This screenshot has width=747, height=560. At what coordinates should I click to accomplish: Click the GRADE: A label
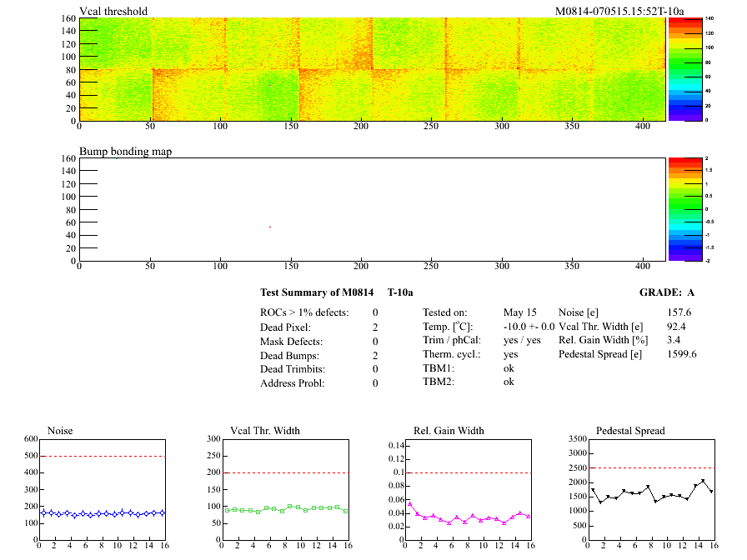coord(666,292)
